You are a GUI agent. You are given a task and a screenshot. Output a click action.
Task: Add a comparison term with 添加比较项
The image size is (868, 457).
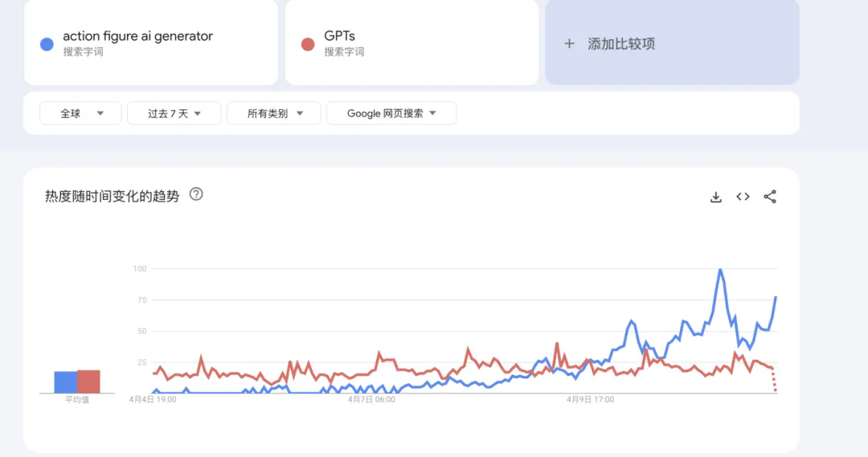(672, 43)
